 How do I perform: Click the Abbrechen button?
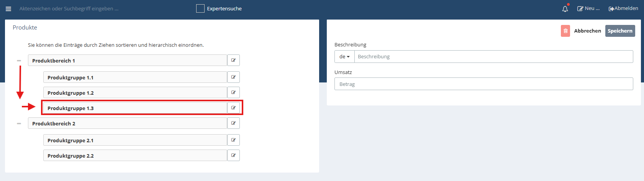point(587,31)
